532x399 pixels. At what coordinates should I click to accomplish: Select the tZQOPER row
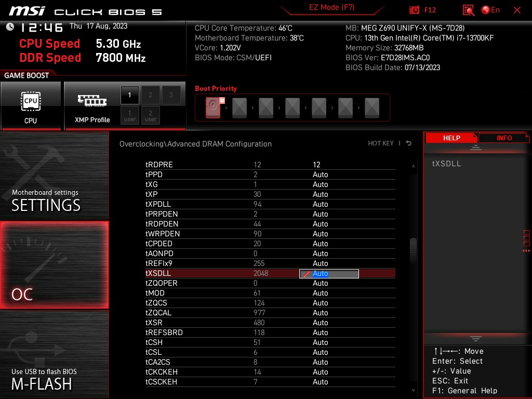tap(270, 283)
